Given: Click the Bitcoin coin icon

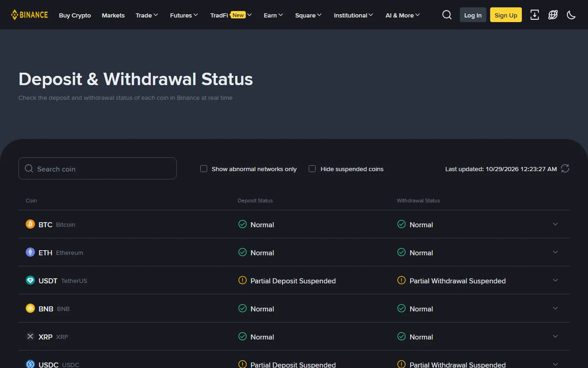Looking at the screenshot, I should tap(30, 224).
